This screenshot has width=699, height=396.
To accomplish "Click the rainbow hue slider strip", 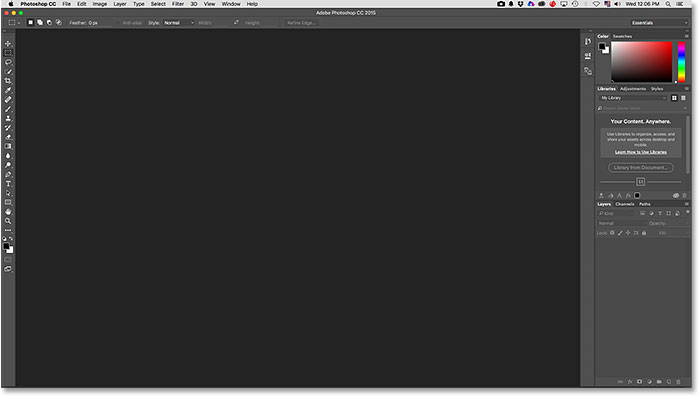I will [x=681, y=62].
